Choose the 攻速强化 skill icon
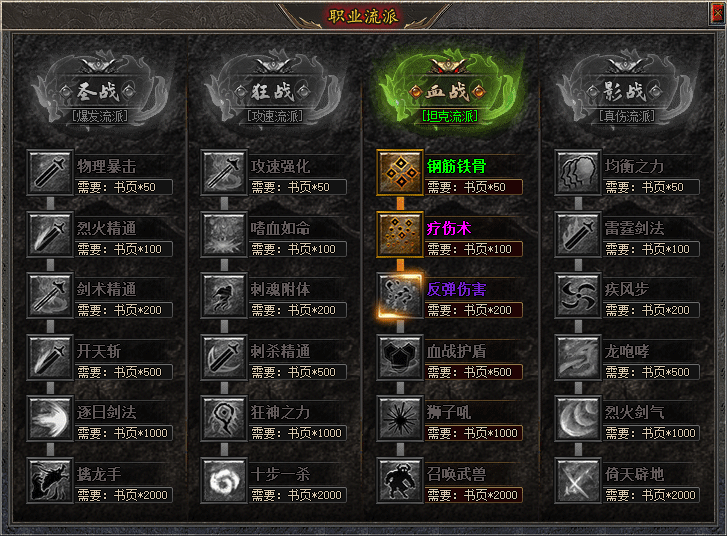The height and width of the screenshot is (536, 727). click(x=224, y=172)
